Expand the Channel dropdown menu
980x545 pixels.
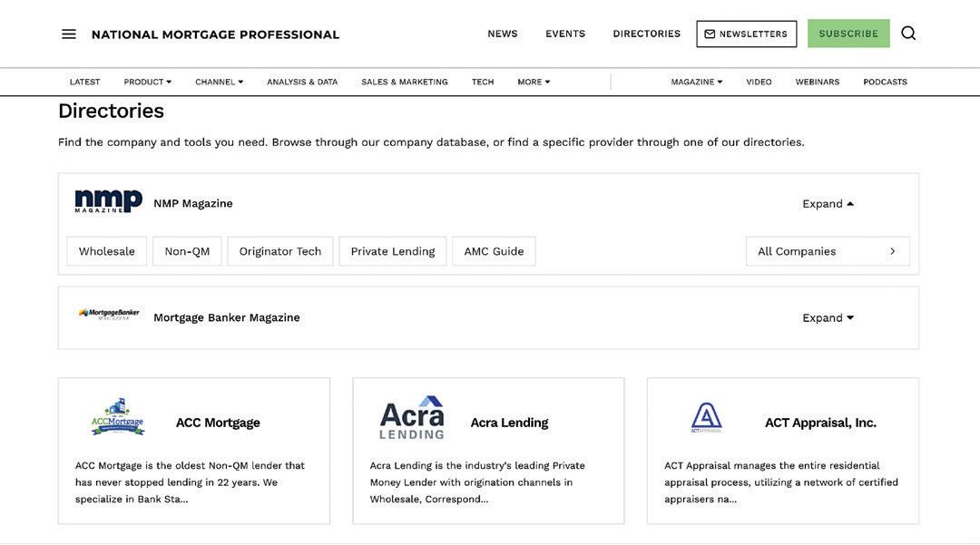click(219, 82)
